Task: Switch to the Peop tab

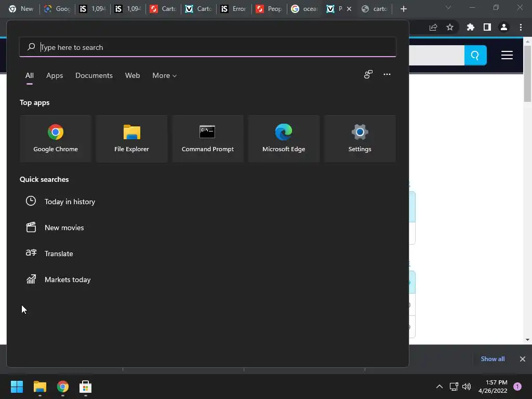Action: pos(269,9)
